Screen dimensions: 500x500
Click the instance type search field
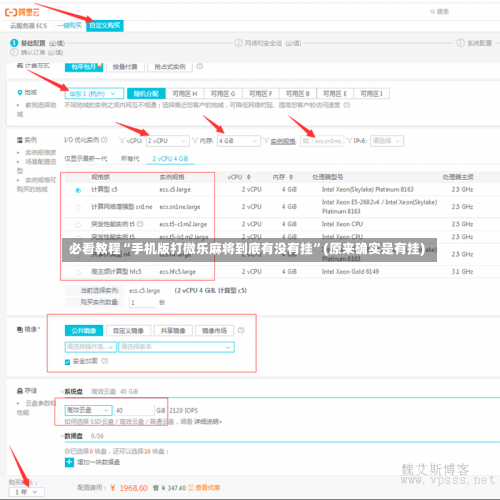tap(322, 141)
